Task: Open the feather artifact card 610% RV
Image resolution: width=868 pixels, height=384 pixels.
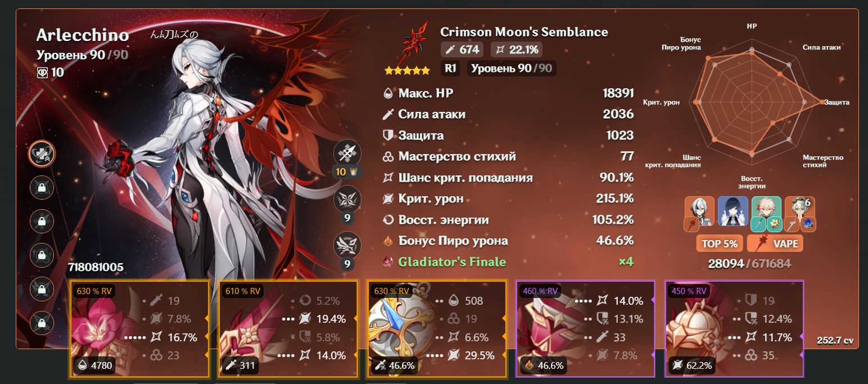Action: pyautogui.click(x=288, y=328)
